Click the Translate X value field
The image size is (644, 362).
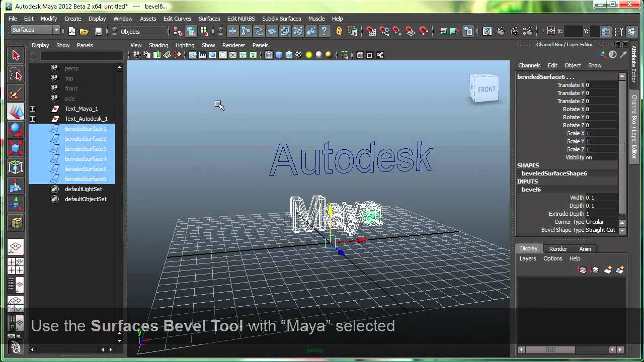pyautogui.click(x=601, y=85)
